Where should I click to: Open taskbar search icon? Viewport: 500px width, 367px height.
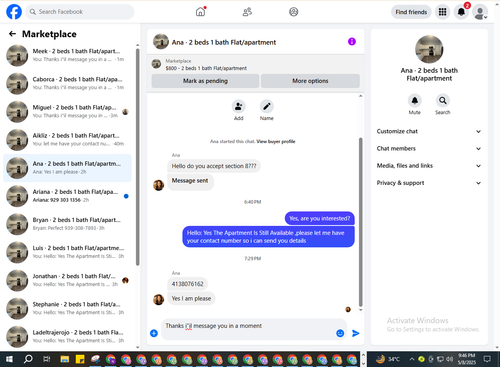28,359
